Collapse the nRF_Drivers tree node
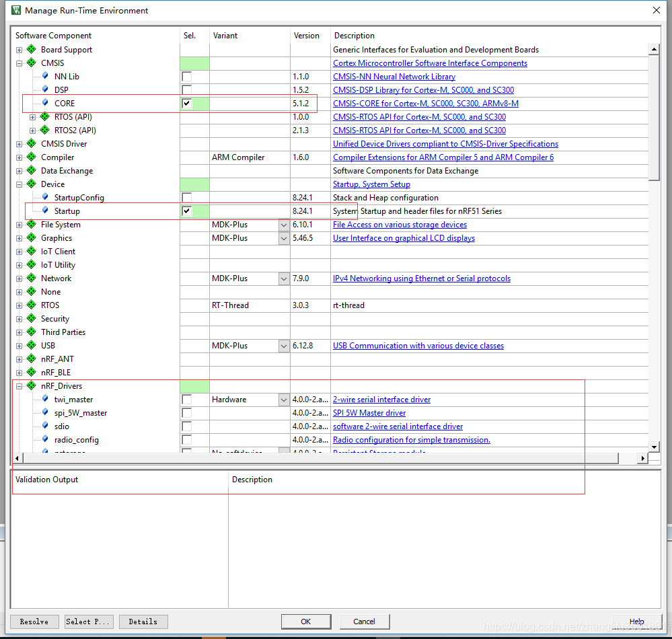672x639 pixels. (19, 385)
